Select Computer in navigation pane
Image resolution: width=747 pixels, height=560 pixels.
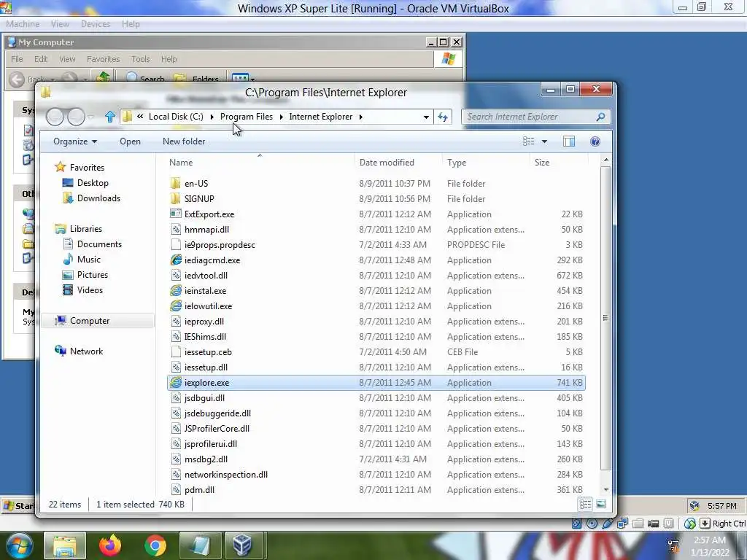pos(90,321)
